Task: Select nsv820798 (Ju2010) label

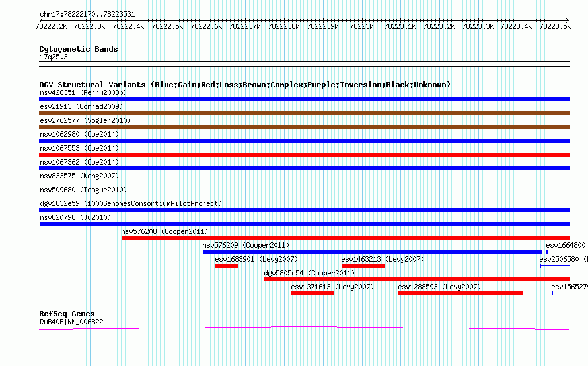Action: tap(75, 217)
